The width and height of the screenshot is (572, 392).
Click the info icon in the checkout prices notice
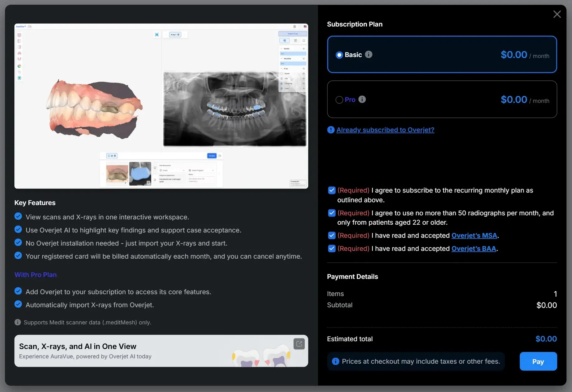[x=336, y=361]
